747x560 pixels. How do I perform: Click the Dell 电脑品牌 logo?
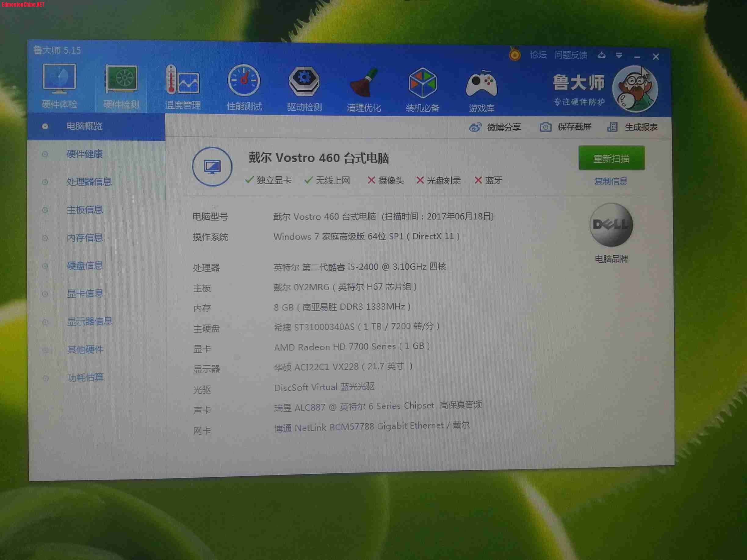tap(611, 225)
